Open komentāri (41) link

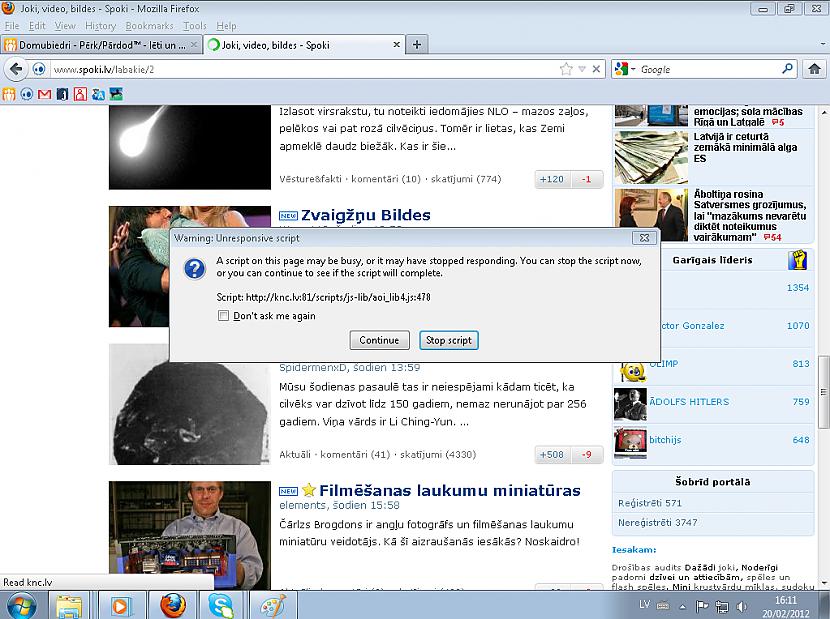(x=355, y=454)
